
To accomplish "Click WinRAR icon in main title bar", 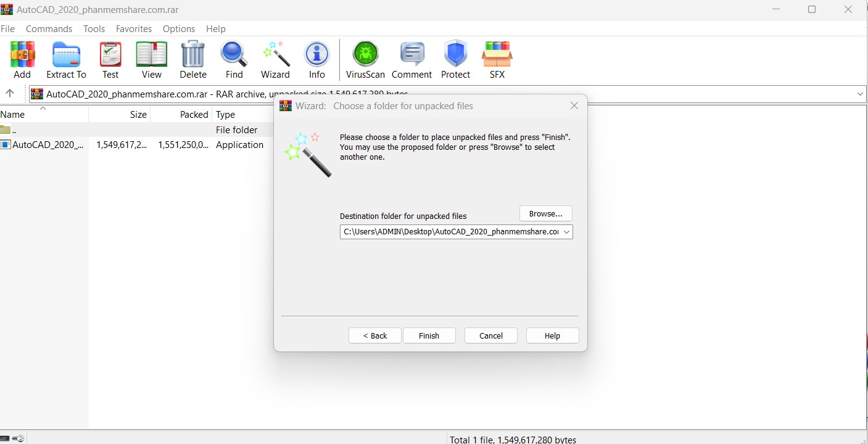I will pyautogui.click(x=7, y=10).
